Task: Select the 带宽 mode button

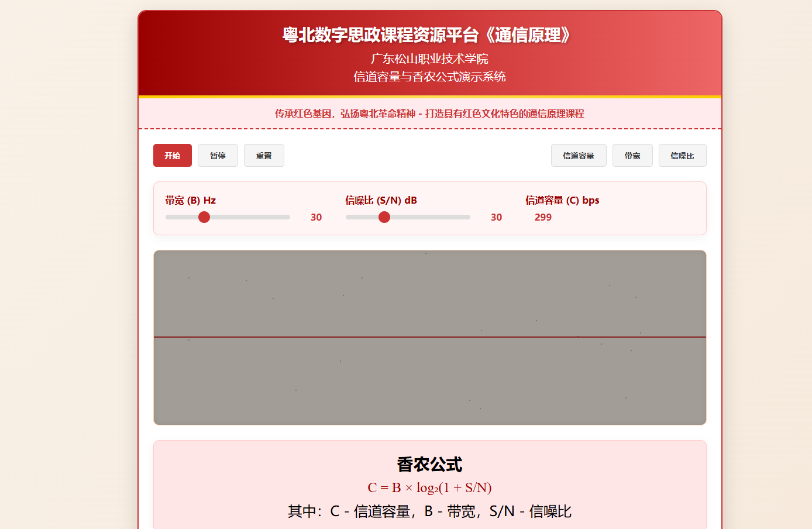Action: 632,156
